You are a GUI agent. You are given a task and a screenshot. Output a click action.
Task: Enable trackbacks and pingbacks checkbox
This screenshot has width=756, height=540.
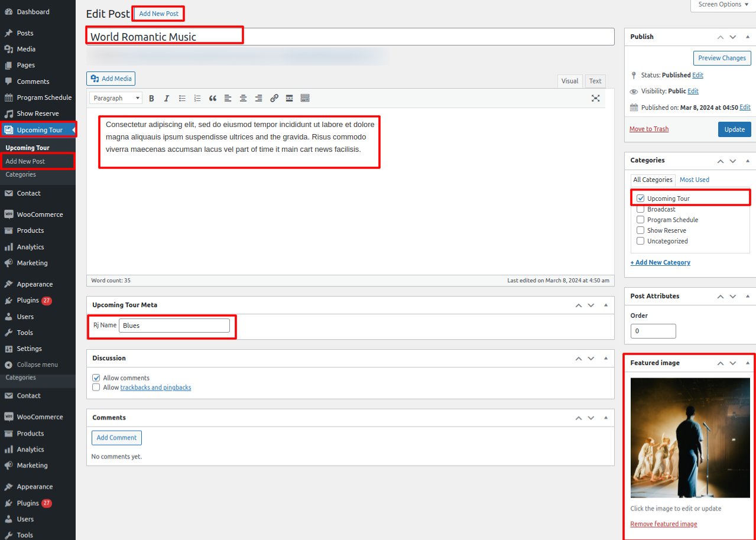click(96, 388)
